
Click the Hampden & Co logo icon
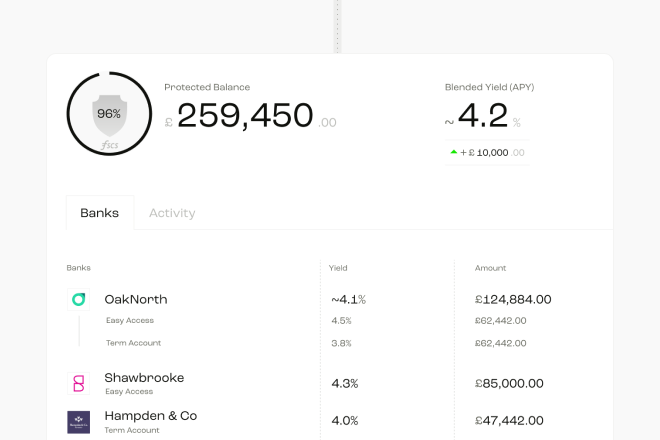[x=78, y=422]
